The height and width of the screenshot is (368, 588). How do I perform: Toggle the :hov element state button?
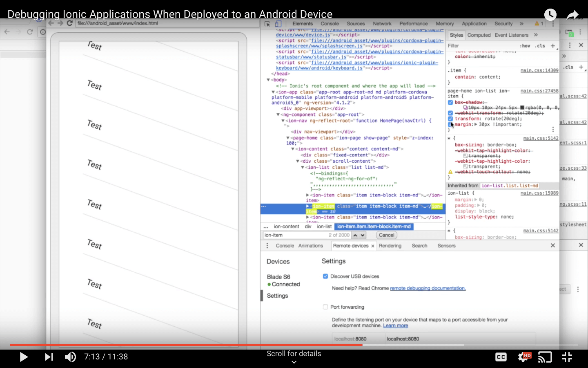pyautogui.click(x=525, y=46)
